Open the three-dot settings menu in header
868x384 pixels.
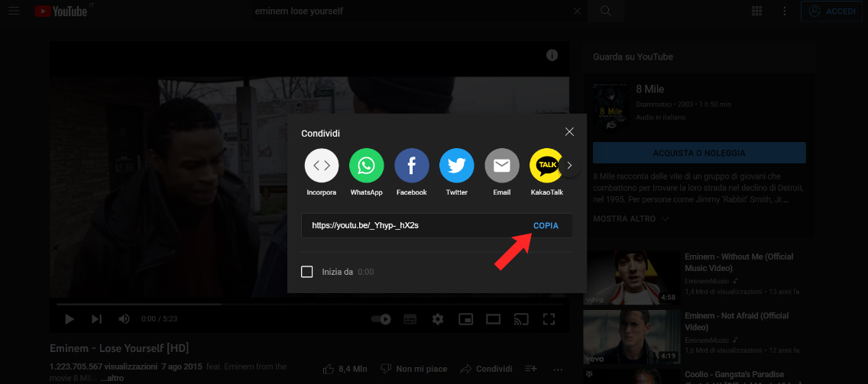click(785, 11)
